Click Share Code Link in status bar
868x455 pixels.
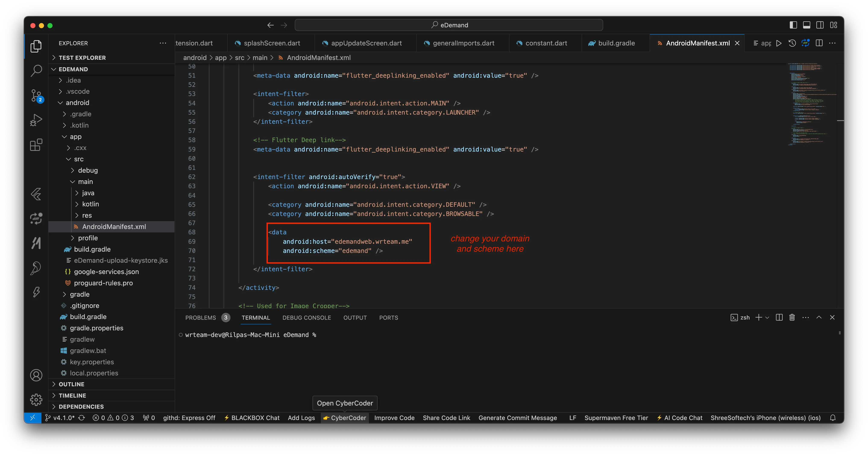point(446,418)
